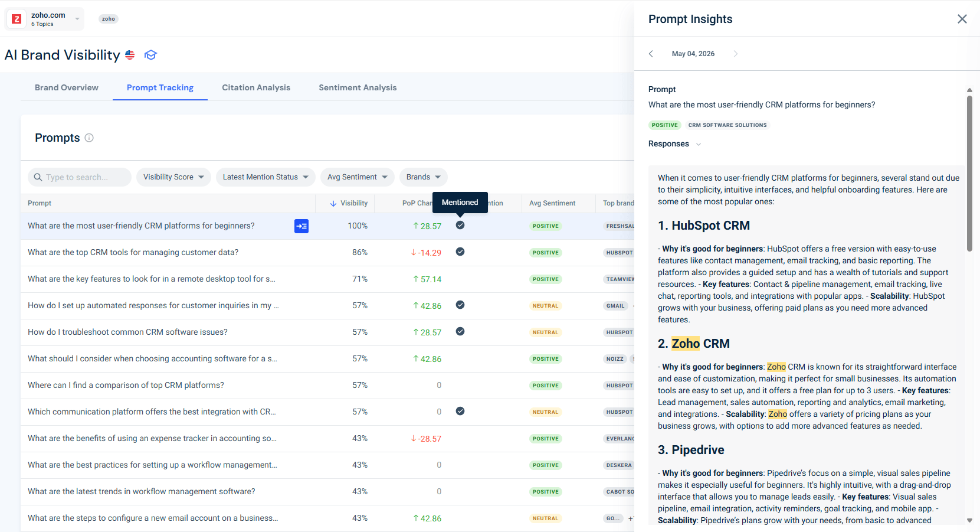Select the Prompt Tracking tab
980x532 pixels.
[160, 87]
